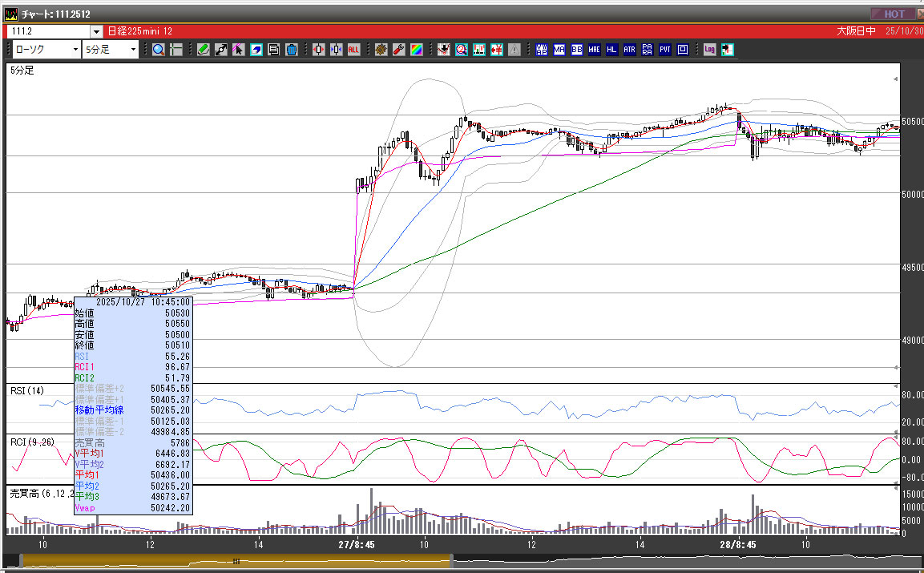Screen dimensions: 924x573
Task: Expand the 111.2 symbol code dropdown
Action: click(x=97, y=31)
